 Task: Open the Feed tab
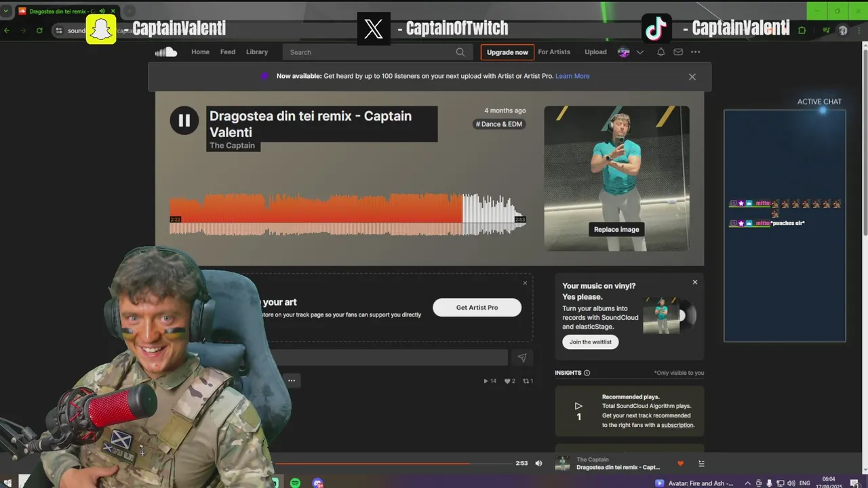(x=228, y=52)
